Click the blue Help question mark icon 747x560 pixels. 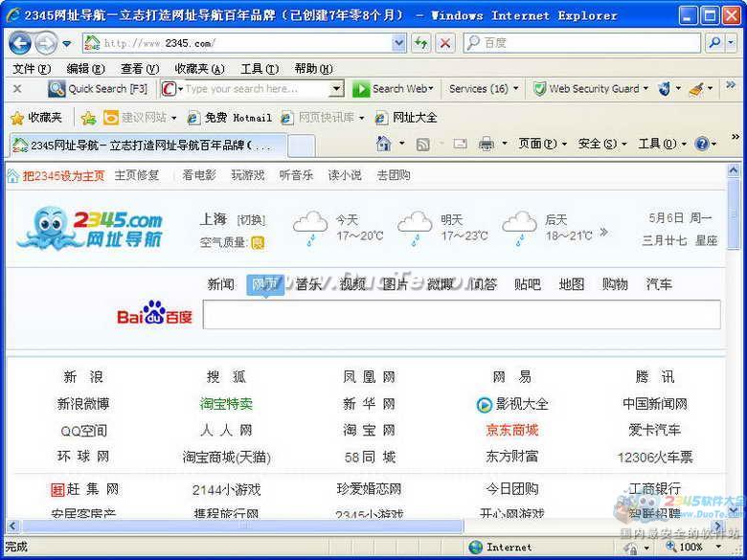pos(702,144)
